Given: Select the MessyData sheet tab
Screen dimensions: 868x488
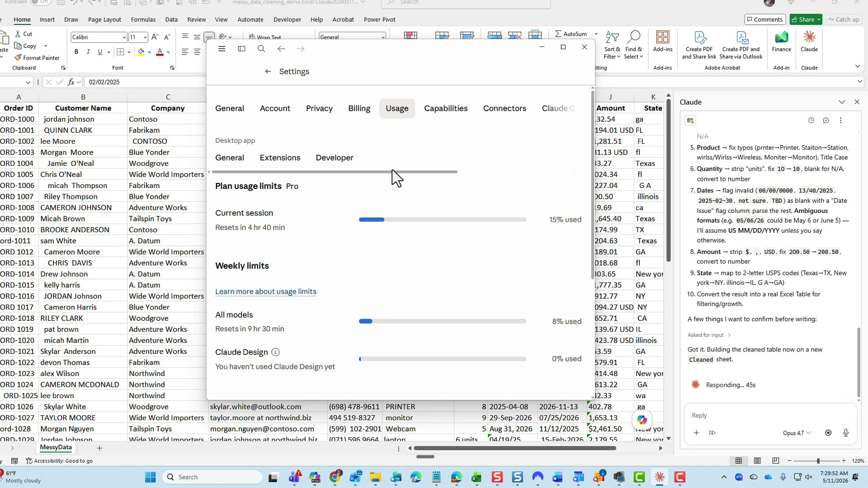Looking at the screenshot, I should (x=56, y=447).
